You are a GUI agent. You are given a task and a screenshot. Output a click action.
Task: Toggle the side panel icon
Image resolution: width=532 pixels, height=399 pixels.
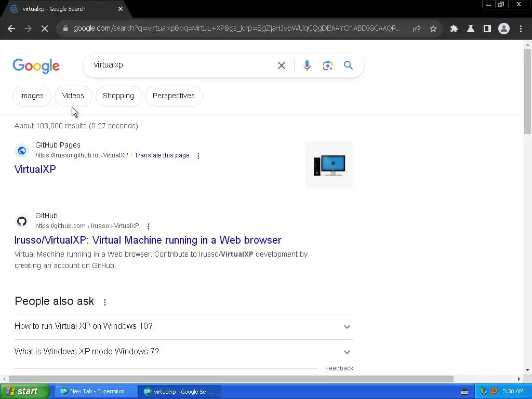[487, 29]
